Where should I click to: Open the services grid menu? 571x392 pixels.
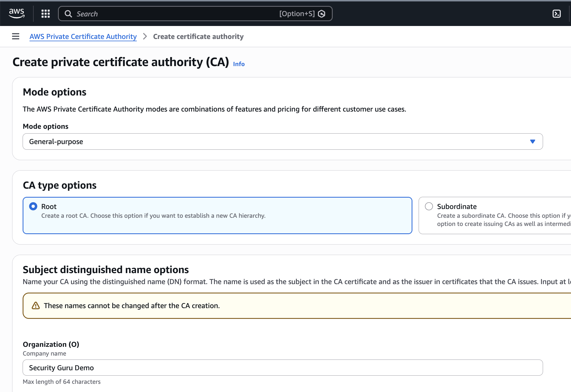coord(46,14)
